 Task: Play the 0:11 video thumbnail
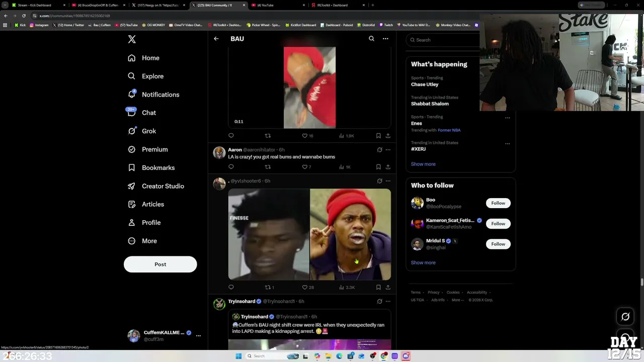[309, 87]
